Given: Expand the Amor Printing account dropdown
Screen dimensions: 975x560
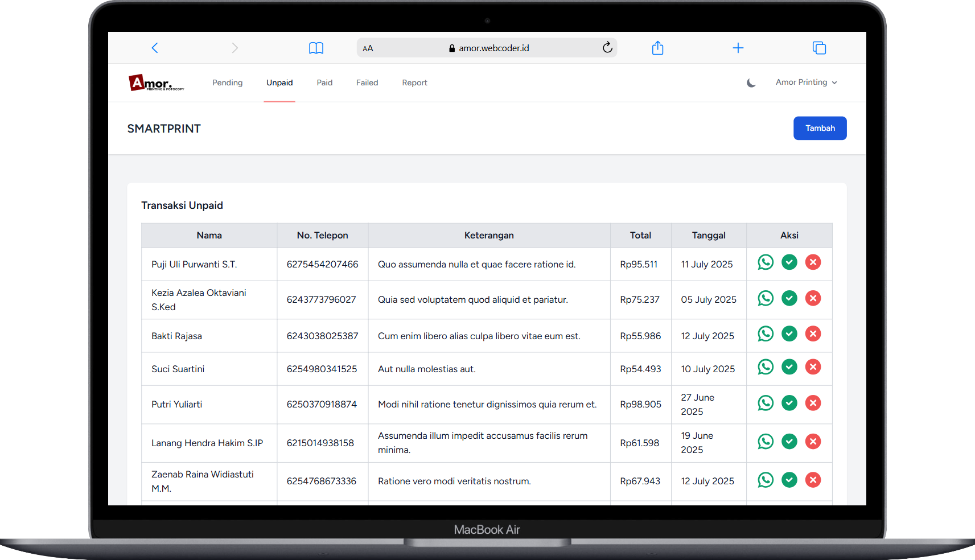Looking at the screenshot, I should tap(806, 82).
